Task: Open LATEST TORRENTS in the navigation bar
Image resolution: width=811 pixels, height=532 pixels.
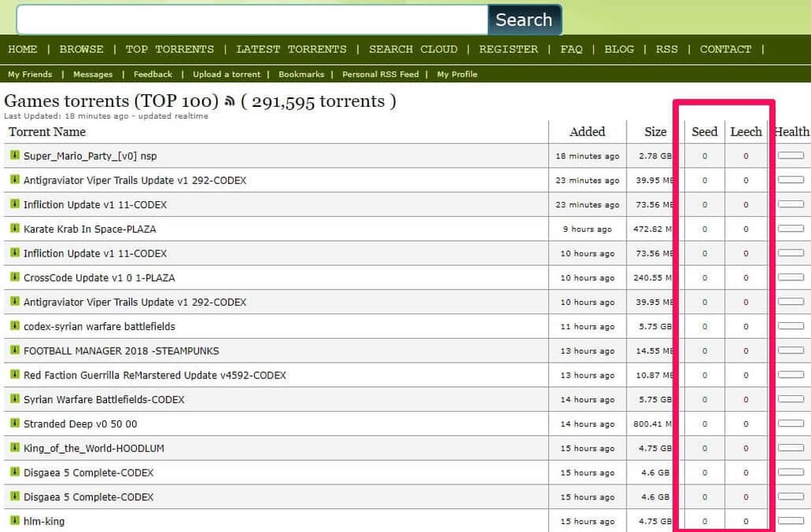Action: [x=291, y=49]
